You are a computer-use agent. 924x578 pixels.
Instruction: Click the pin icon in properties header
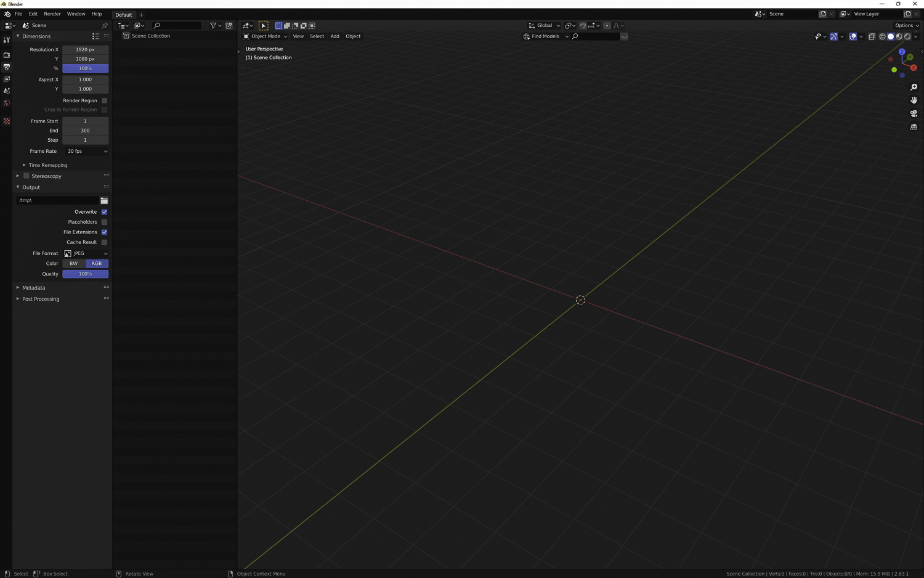click(105, 25)
